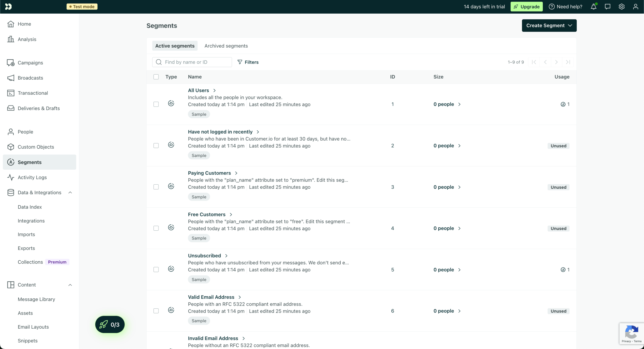Open Valid Email Address segment link

[x=214, y=297]
